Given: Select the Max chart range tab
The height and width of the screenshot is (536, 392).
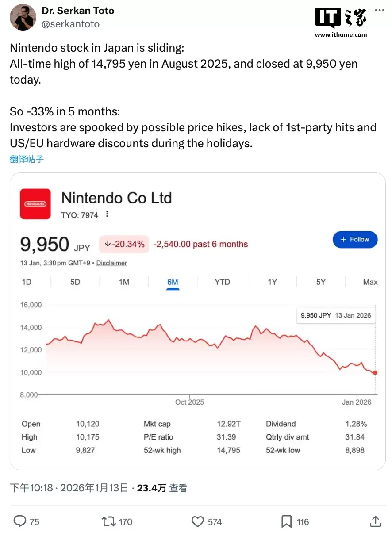Looking at the screenshot, I should pyautogui.click(x=370, y=282).
